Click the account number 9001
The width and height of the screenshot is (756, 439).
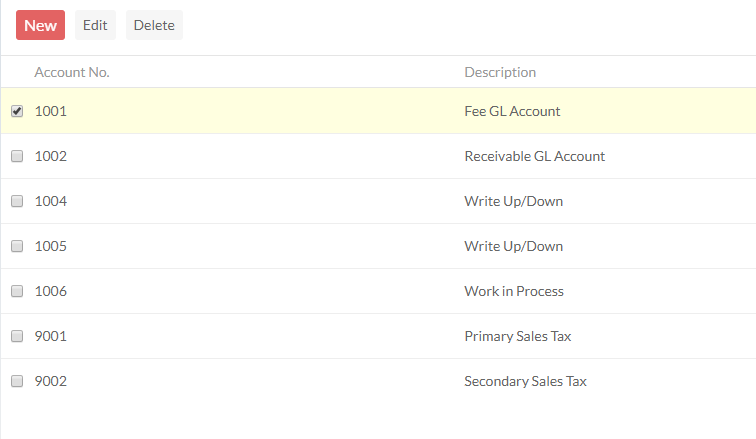tap(51, 337)
